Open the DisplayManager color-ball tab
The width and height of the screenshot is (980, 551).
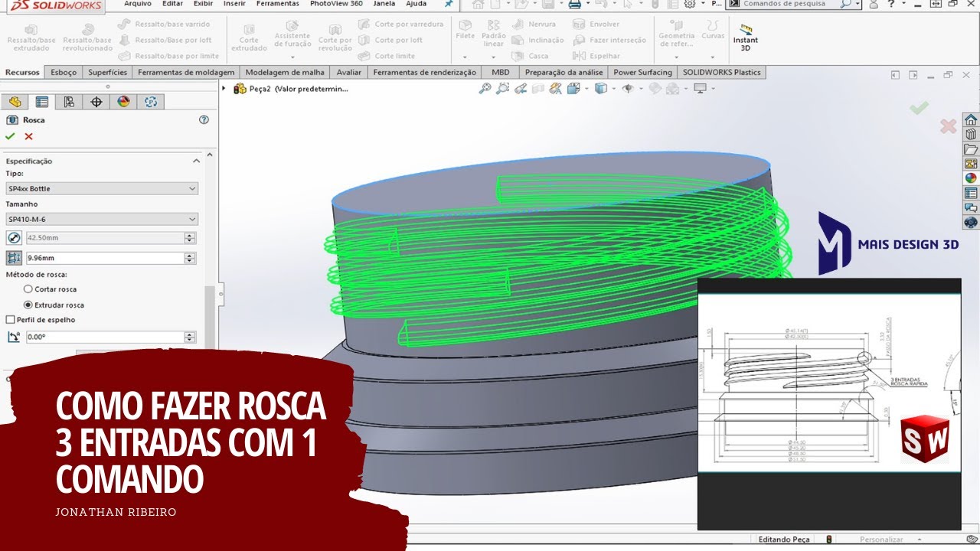(x=124, y=102)
